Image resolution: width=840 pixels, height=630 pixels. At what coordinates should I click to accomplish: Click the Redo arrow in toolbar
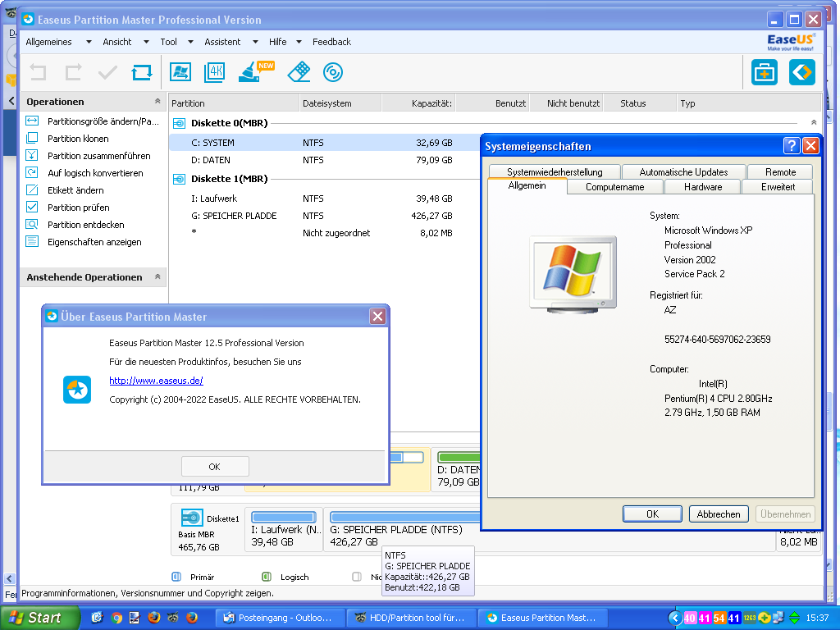pyautogui.click(x=73, y=72)
